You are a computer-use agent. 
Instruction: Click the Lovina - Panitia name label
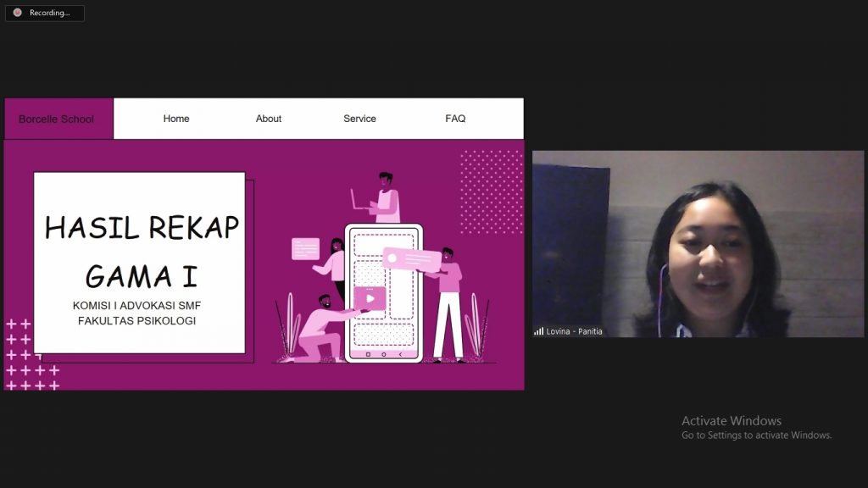coord(574,331)
